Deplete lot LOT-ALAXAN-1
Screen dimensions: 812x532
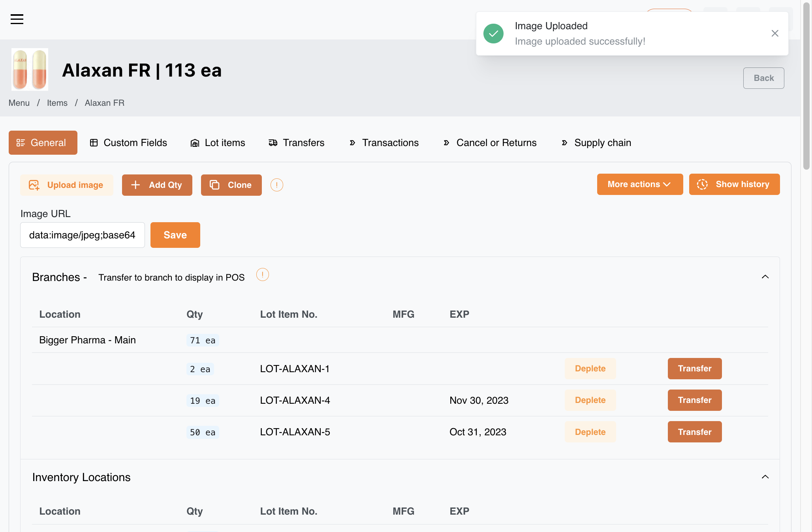pos(590,369)
